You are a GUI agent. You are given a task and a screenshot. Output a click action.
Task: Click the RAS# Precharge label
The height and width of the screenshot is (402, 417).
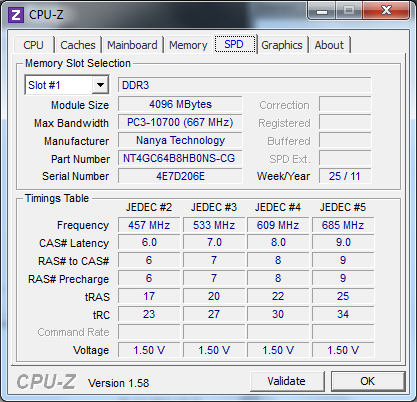(x=69, y=279)
